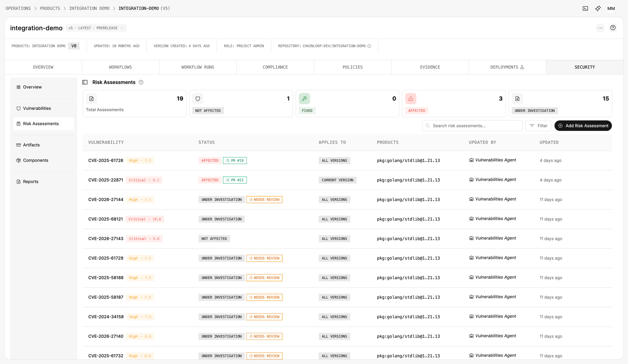
Task: Open Components in sidebar
Action: (44, 160)
